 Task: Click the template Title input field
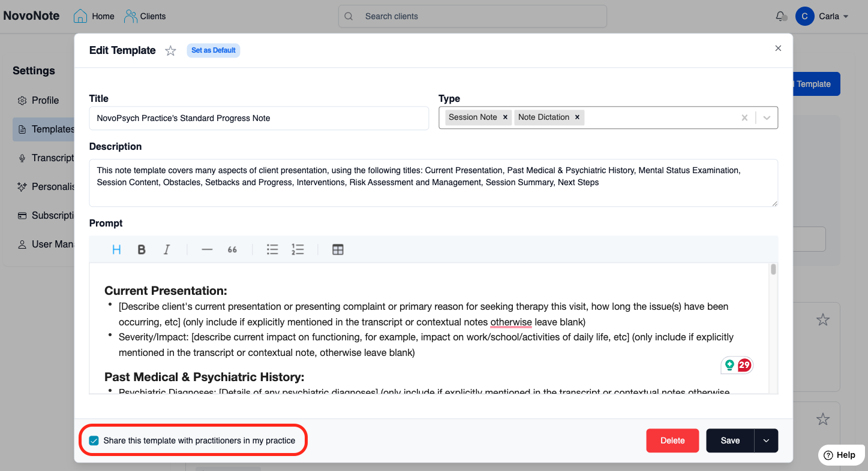[x=259, y=118]
